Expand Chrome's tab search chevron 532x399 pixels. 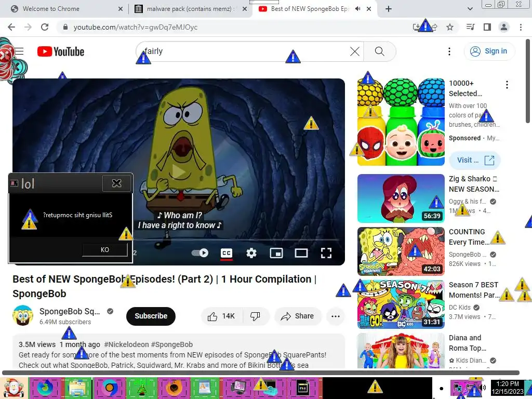[470, 9]
